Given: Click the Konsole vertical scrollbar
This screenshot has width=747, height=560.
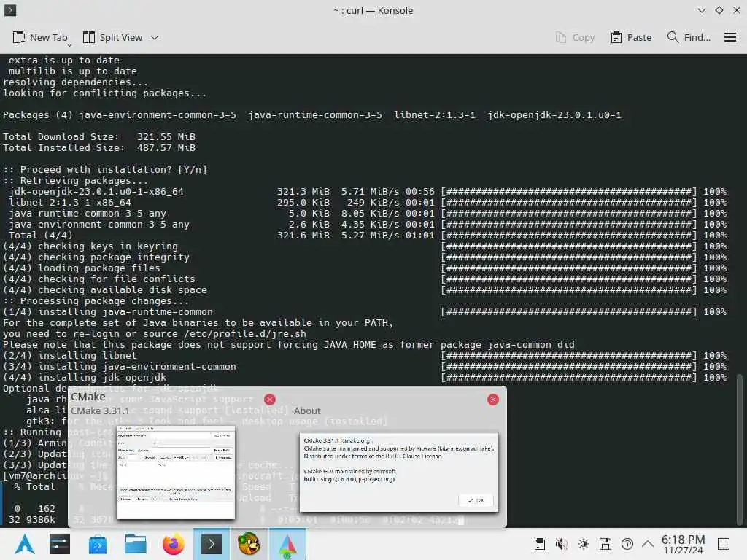Looking at the screenshot, I should click(740, 449).
